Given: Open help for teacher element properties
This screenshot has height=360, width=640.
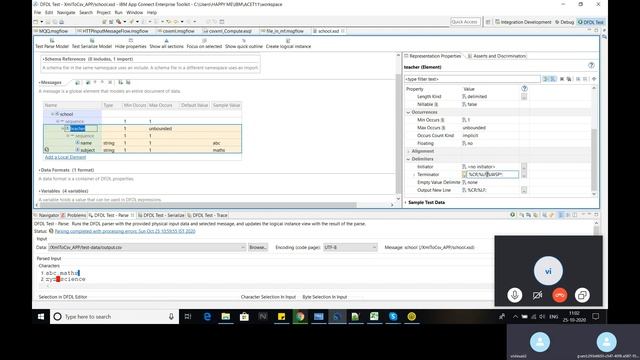Looking at the screenshot, I should [x=591, y=65].
